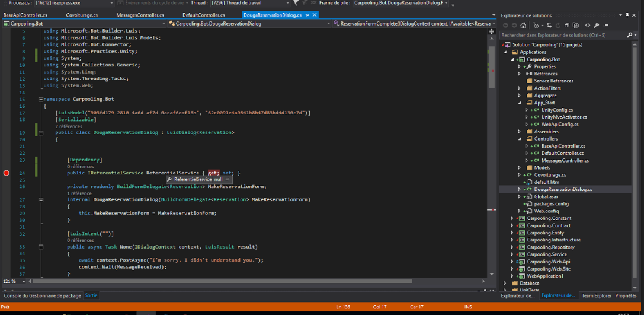The width and height of the screenshot is (644, 315).
Task: Click the Carpooling.Web.Api project icon
Action: pyautogui.click(x=521, y=262)
